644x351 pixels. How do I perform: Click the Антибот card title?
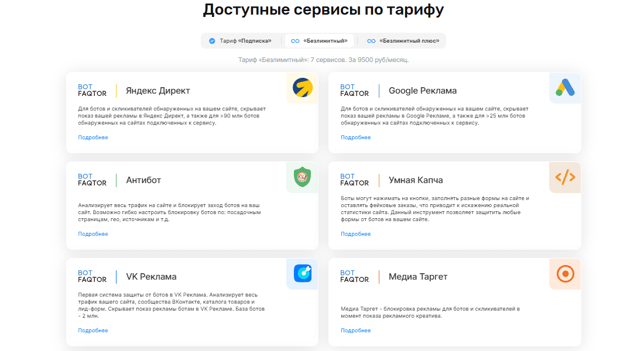pyautogui.click(x=143, y=180)
